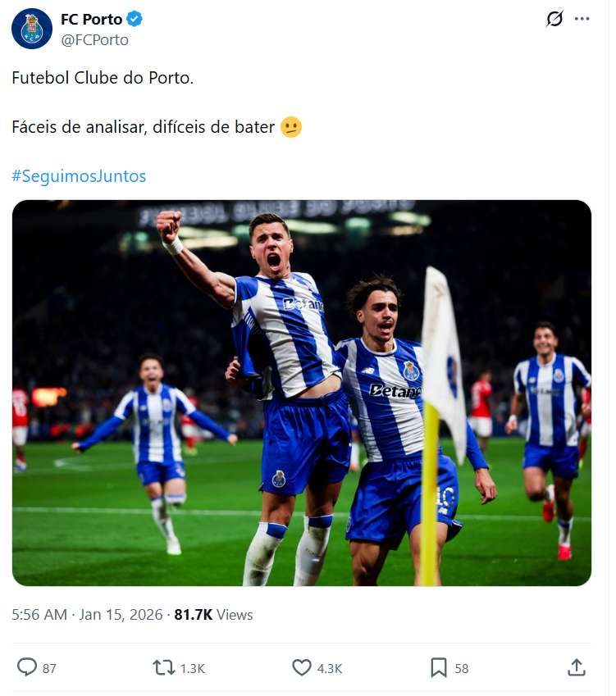Click the reply speech bubble icon
The width and height of the screenshot is (616, 696).
pos(27,667)
